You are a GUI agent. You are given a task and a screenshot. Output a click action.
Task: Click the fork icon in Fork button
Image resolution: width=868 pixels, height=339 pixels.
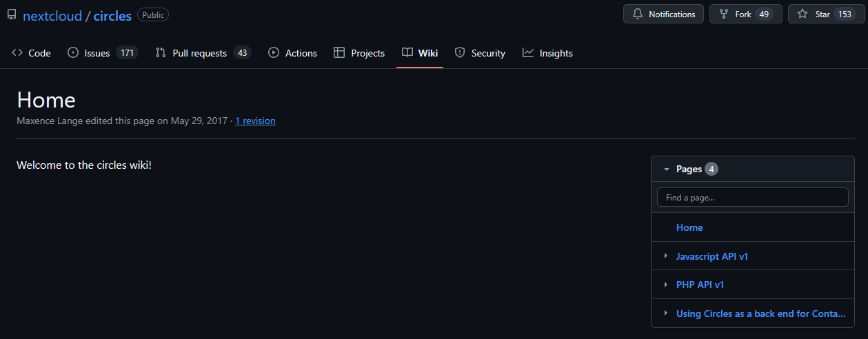724,14
